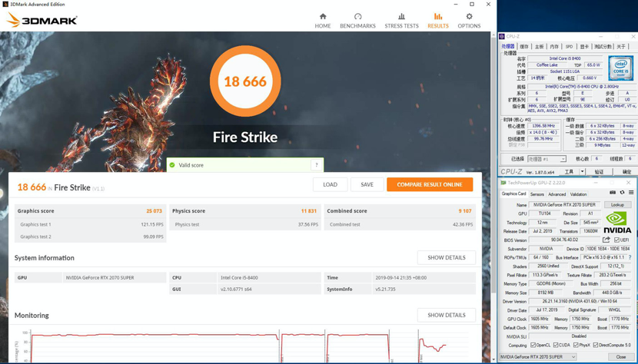Click the Graphics test 1 row
This screenshot has height=364, width=638.
[x=91, y=224]
